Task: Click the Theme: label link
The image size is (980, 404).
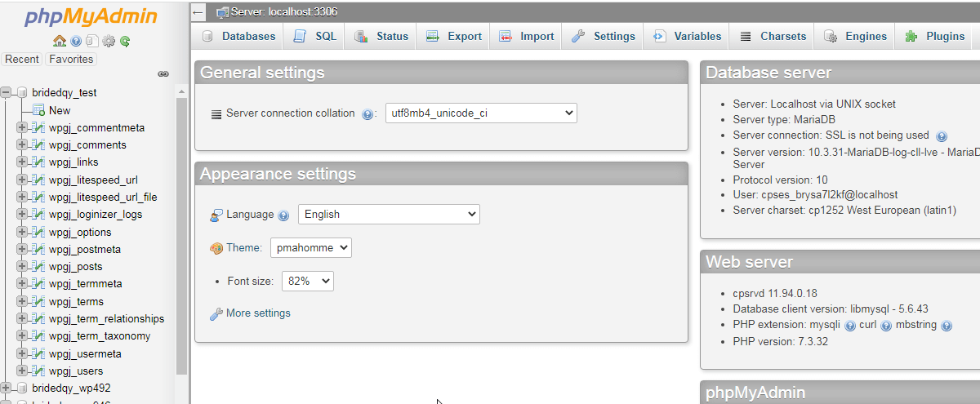Action: coord(244,248)
